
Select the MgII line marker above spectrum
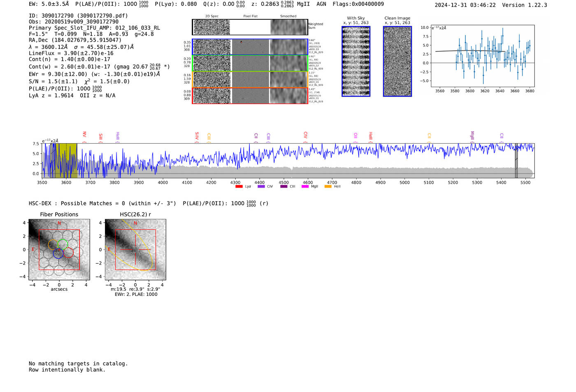[x=472, y=137]
